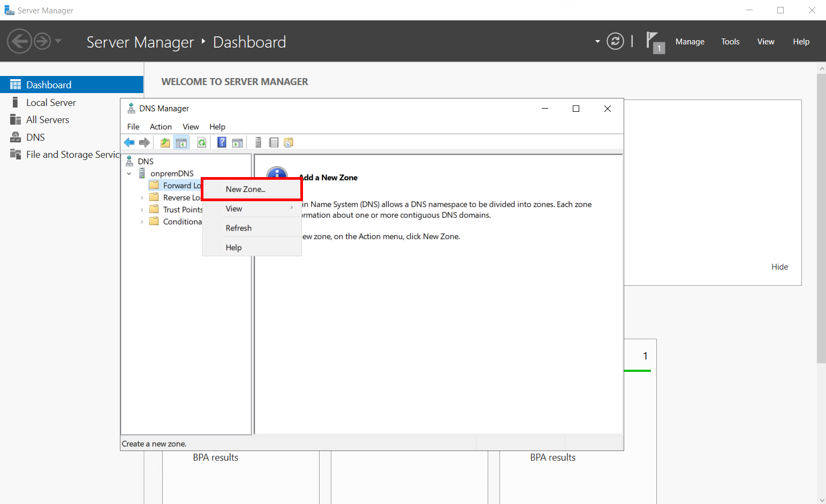Viewport: 826px width, 504px height.
Task: Expand the Reverse Lookup Zones node
Action: tap(142, 197)
